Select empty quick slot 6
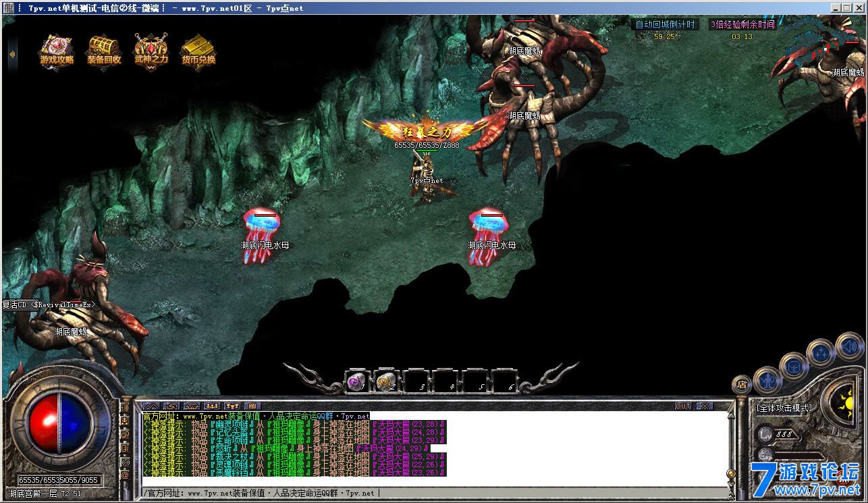 504,383
